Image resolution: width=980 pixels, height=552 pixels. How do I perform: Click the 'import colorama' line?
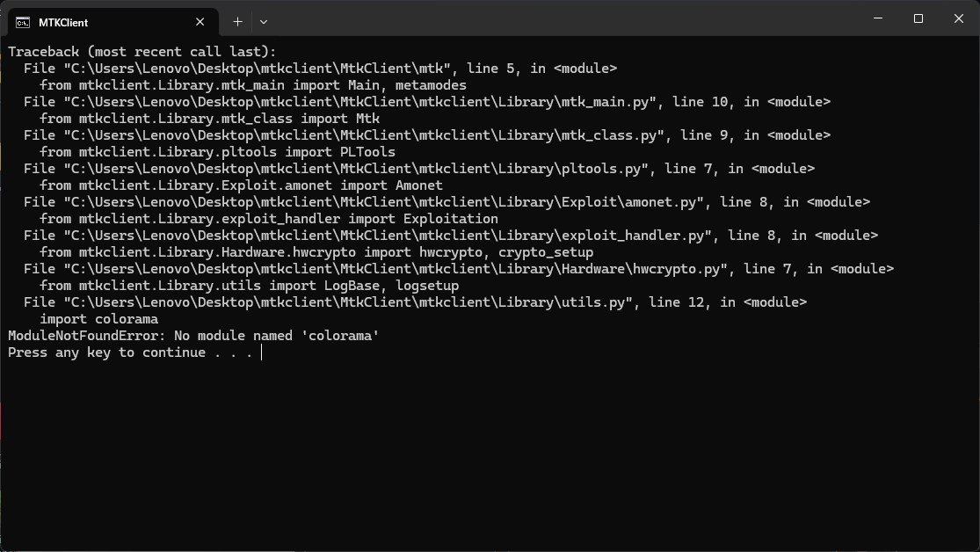(98, 319)
